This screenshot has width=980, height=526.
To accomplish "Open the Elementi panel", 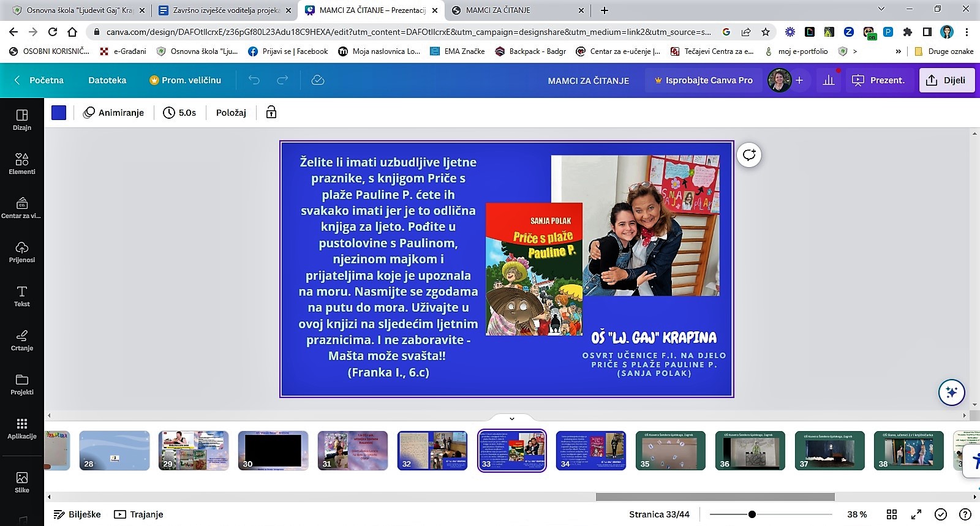I will [22, 163].
